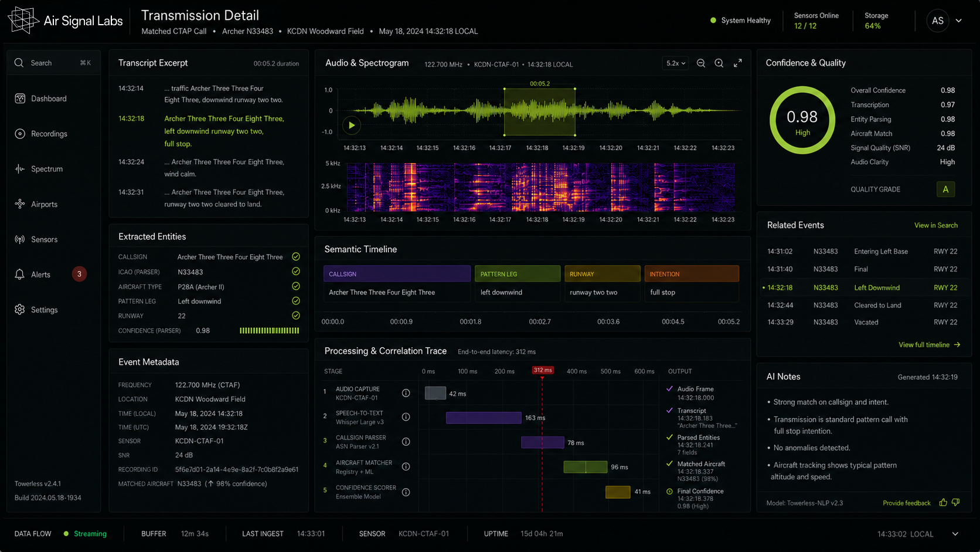Click the Alerts badge showing 3
Image resolution: width=980 pixels, height=552 pixels.
coord(79,274)
